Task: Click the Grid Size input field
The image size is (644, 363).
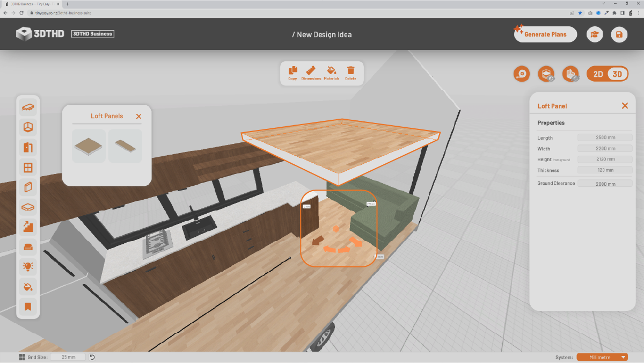Action: click(x=68, y=357)
